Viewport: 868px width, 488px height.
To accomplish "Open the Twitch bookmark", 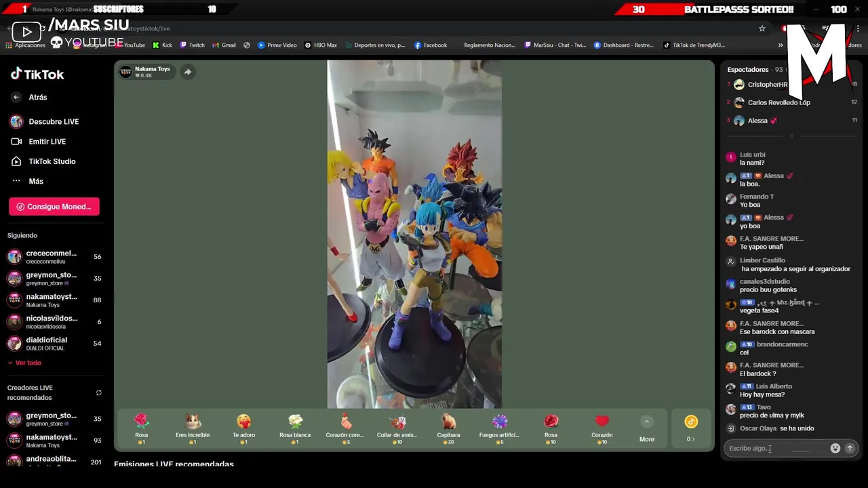I will tap(192, 45).
